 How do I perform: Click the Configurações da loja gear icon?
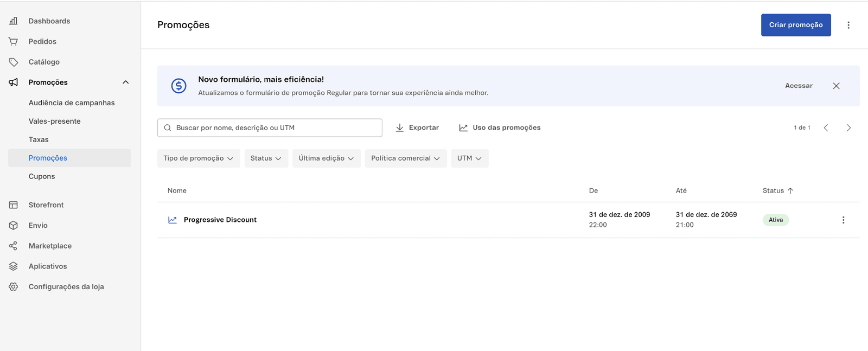14,286
